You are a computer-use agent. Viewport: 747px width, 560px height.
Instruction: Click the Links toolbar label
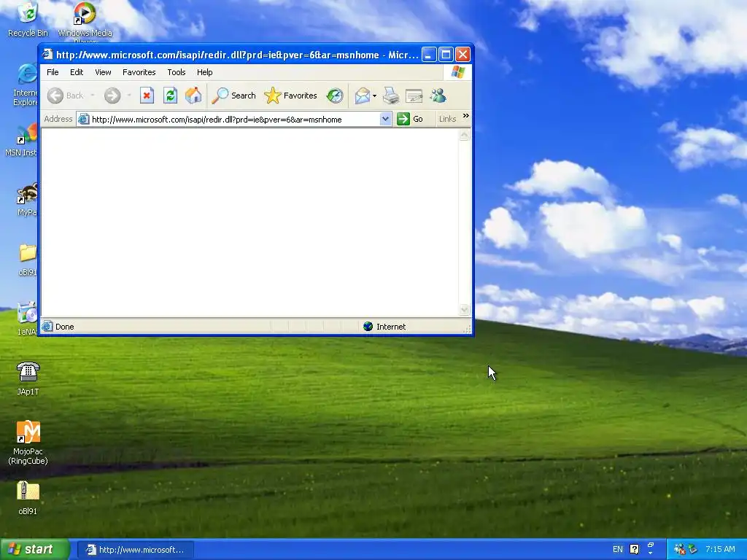[447, 119]
